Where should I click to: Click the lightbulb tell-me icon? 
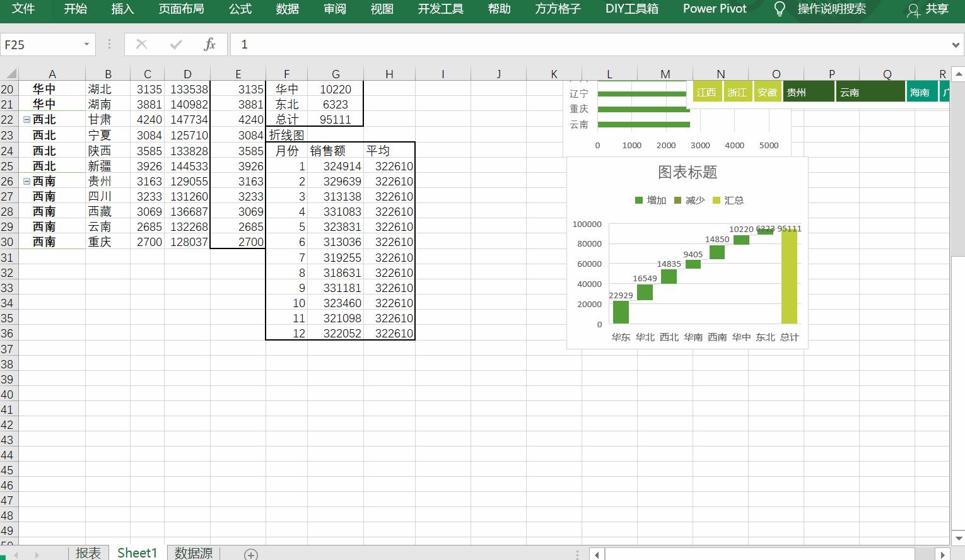[x=780, y=9]
